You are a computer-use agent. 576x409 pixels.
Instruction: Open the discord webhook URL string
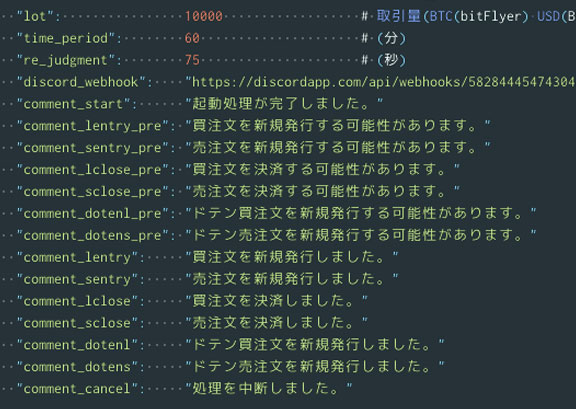[x=380, y=82]
